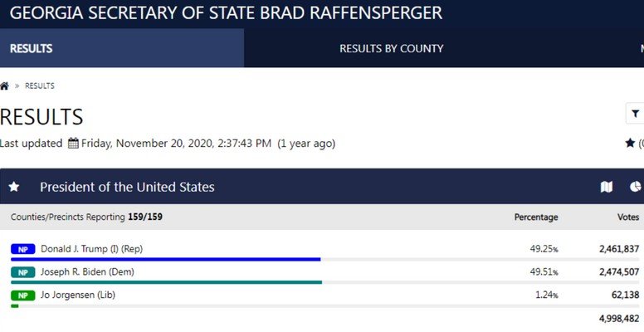Select the President of the United States heading
The image size is (644, 332).
point(127,187)
